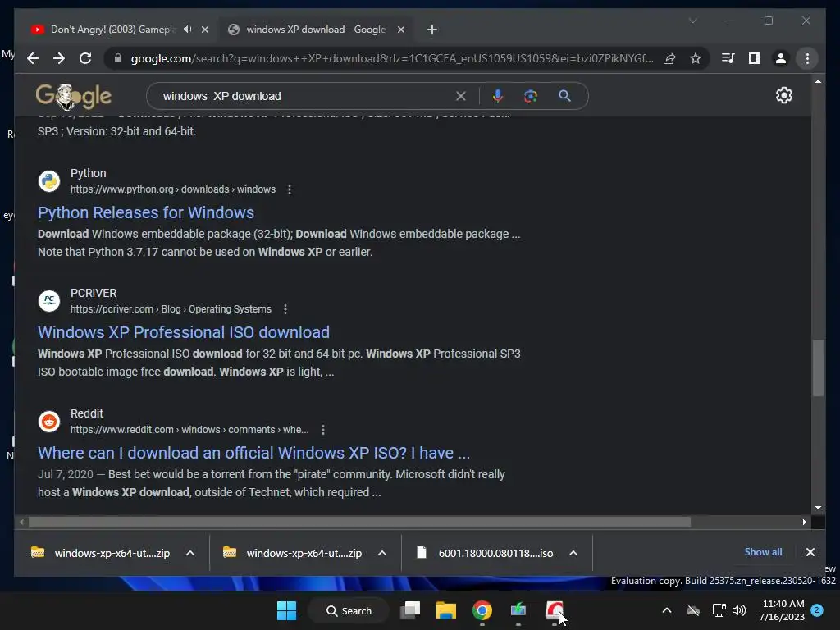
Task: Open the Windows Start menu
Action: point(286,610)
